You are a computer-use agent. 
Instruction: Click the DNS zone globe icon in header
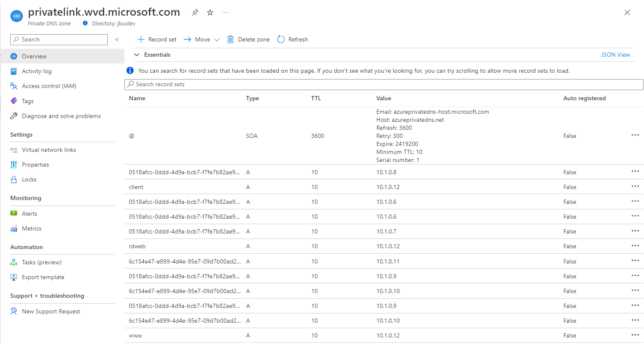click(x=16, y=16)
